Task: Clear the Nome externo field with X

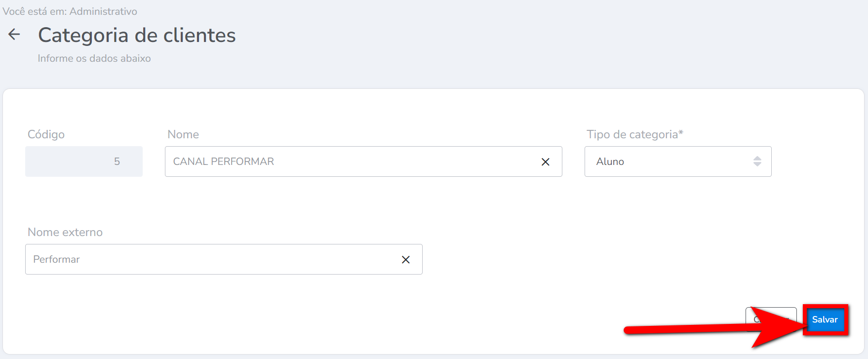Action: [x=405, y=260]
